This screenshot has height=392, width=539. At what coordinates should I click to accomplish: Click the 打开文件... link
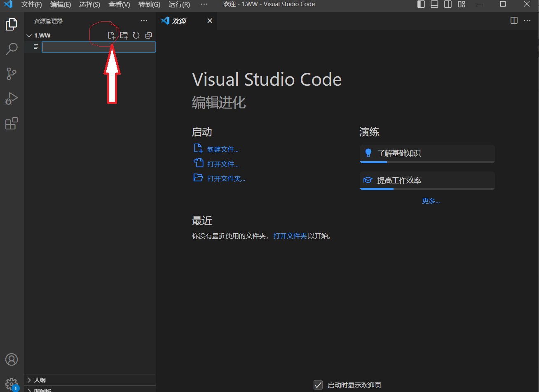223,164
